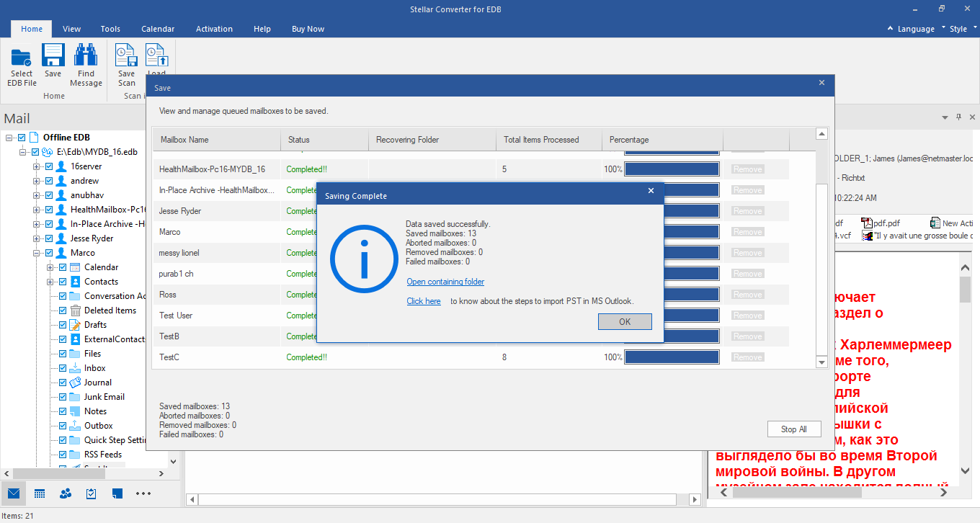The height and width of the screenshot is (523, 980).
Task: Expand the andrew mailbox tree node
Action: click(36, 181)
